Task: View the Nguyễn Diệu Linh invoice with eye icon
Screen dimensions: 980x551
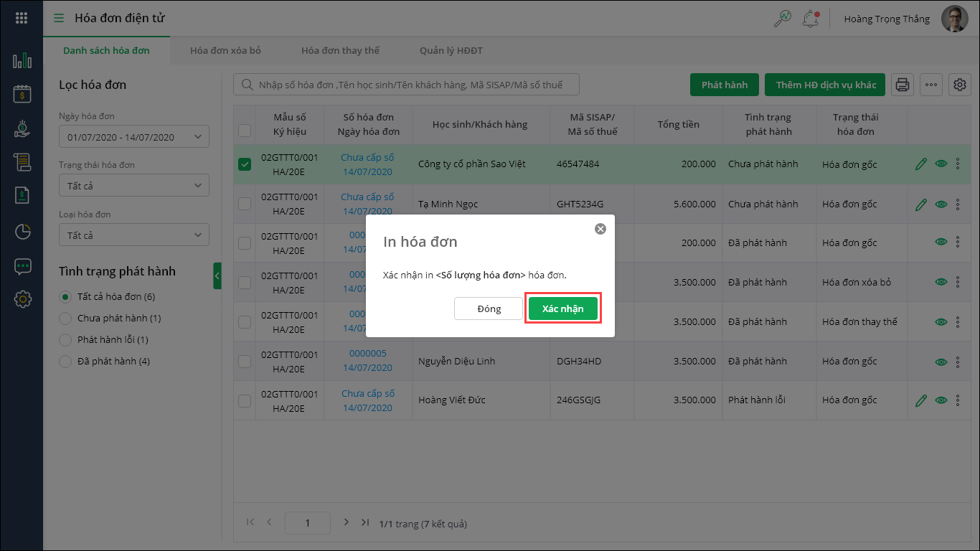Action: click(941, 361)
